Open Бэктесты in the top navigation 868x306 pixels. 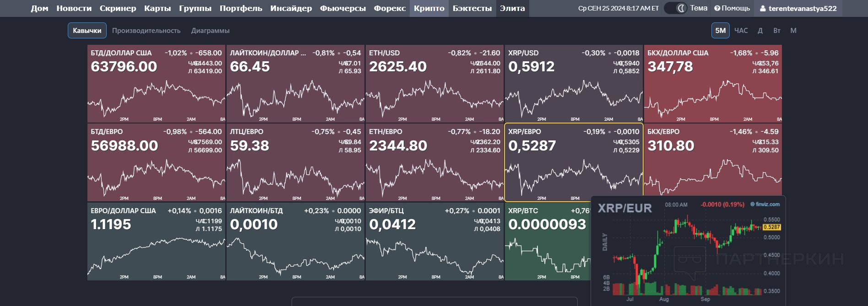point(472,8)
